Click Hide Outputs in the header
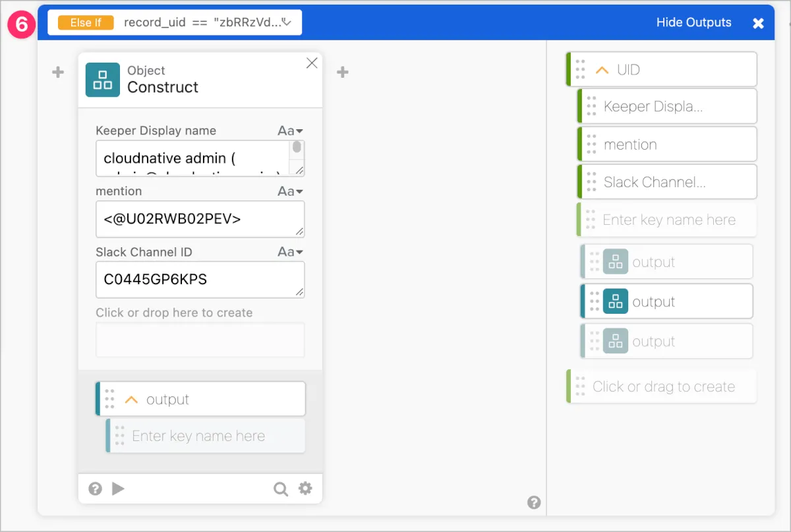This screenshot has height=532, width=791. click(x=693, y=22)
